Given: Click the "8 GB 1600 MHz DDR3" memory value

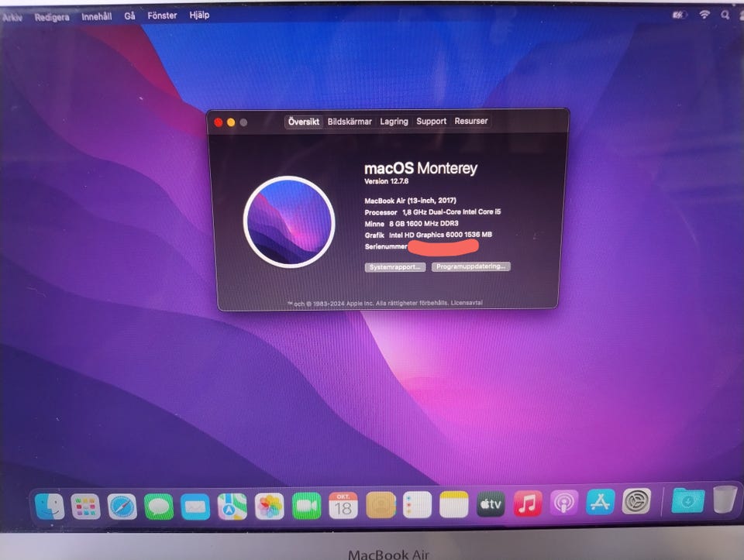Looking at the screenshot, I should (x=424, y=223).
